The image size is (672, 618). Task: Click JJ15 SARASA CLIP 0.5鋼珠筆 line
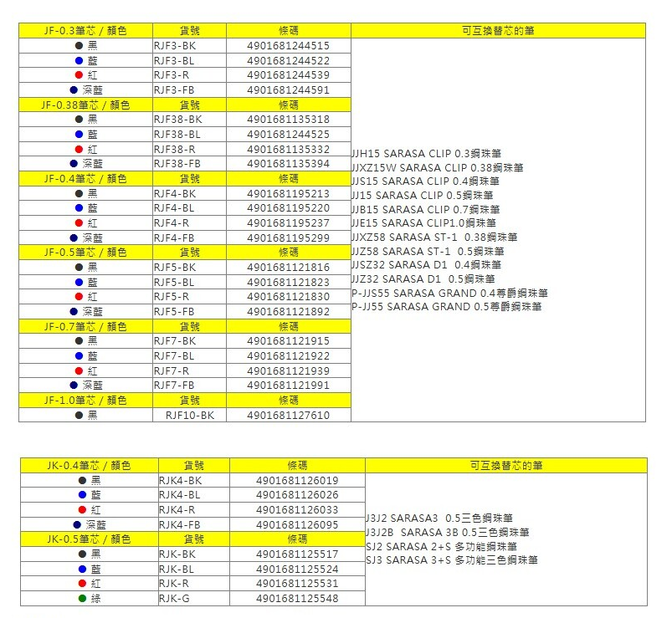[423, 196]
